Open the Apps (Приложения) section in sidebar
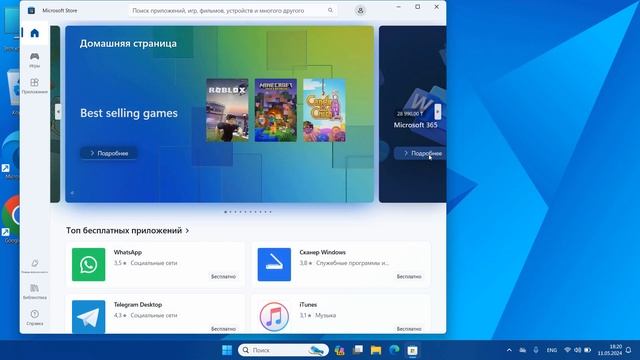 (35, 86)
